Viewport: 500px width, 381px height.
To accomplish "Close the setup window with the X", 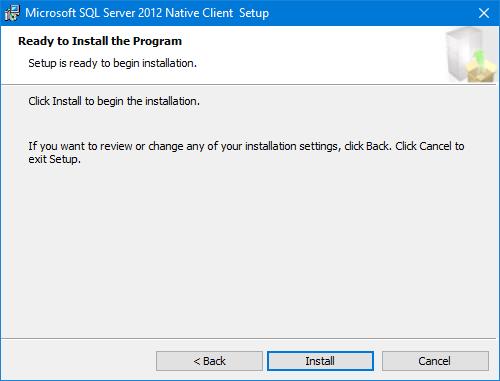I will click(484, 13).
